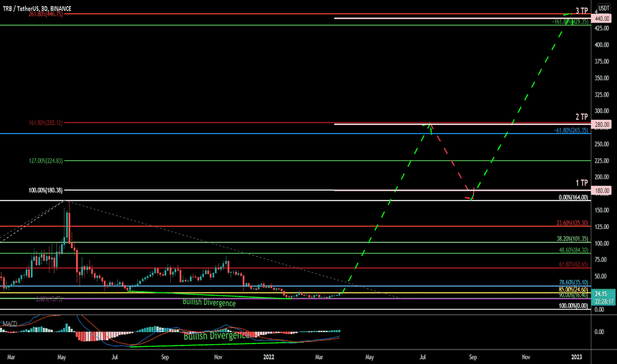The width and height of the screenshot is (617, 364).
Task: Select the '1 TP' text annotation
Action: pos(582,183)
